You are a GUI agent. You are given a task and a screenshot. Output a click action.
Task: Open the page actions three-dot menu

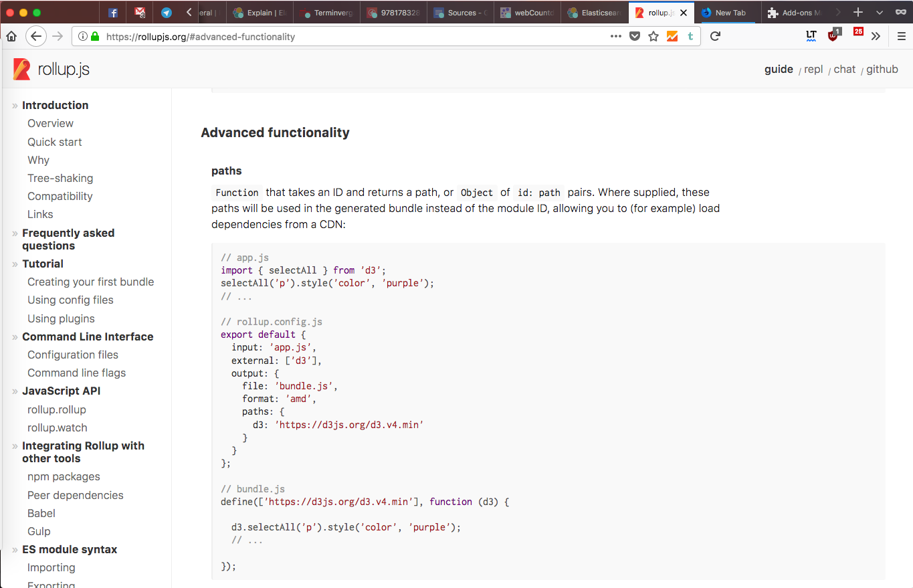pyautogui.click(x=616, y=37)
